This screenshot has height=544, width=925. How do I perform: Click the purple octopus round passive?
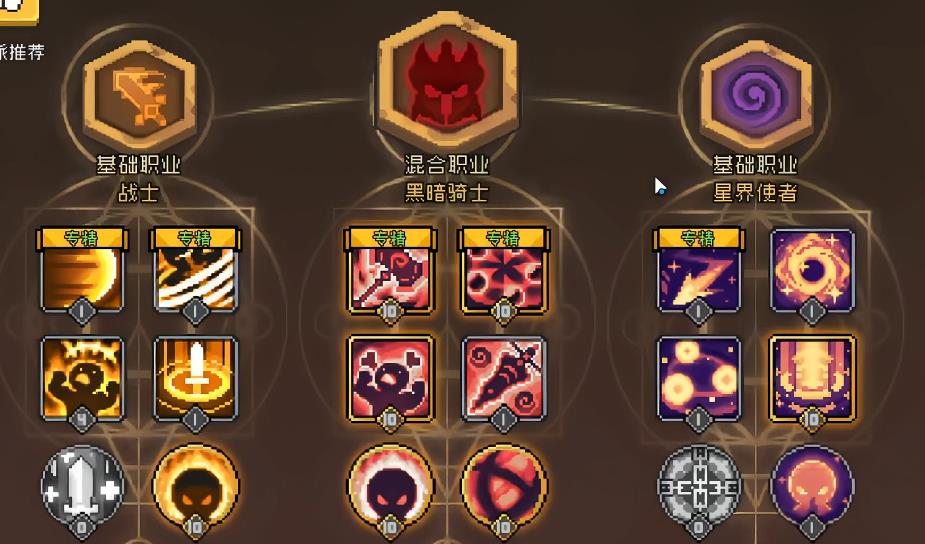pos(812,487)
